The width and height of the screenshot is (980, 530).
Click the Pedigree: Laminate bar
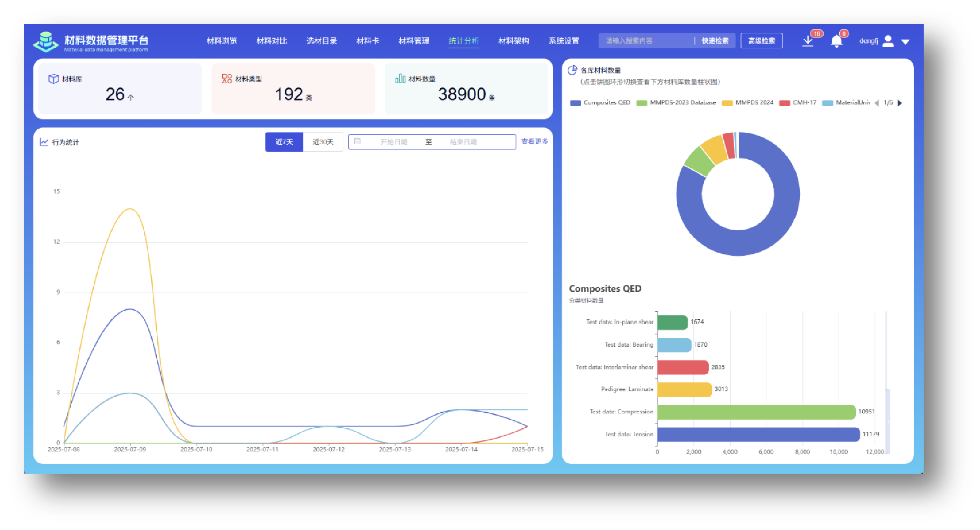tap(685, 390)
